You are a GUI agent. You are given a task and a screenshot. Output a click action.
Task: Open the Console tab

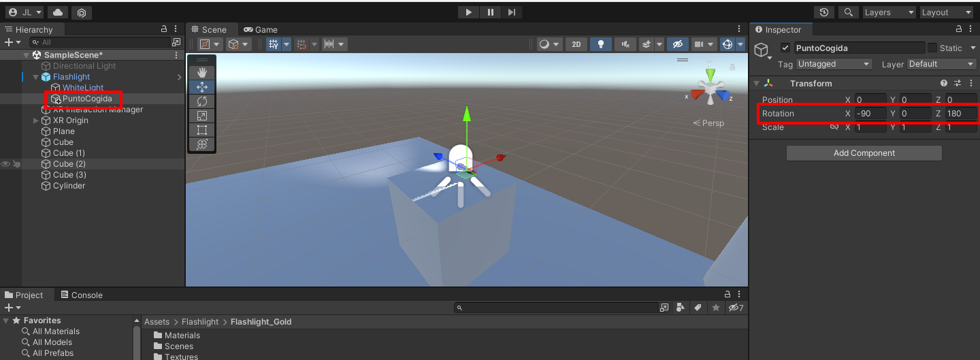point(82,295)
